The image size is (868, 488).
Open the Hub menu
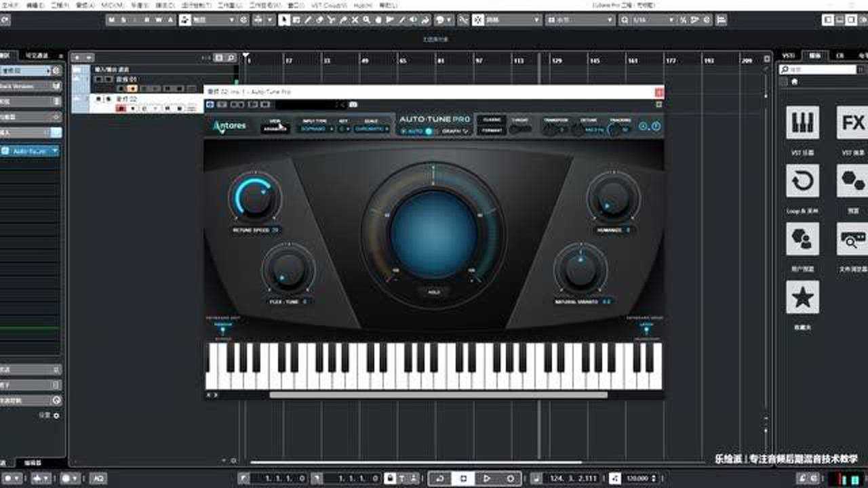[363, 5]
